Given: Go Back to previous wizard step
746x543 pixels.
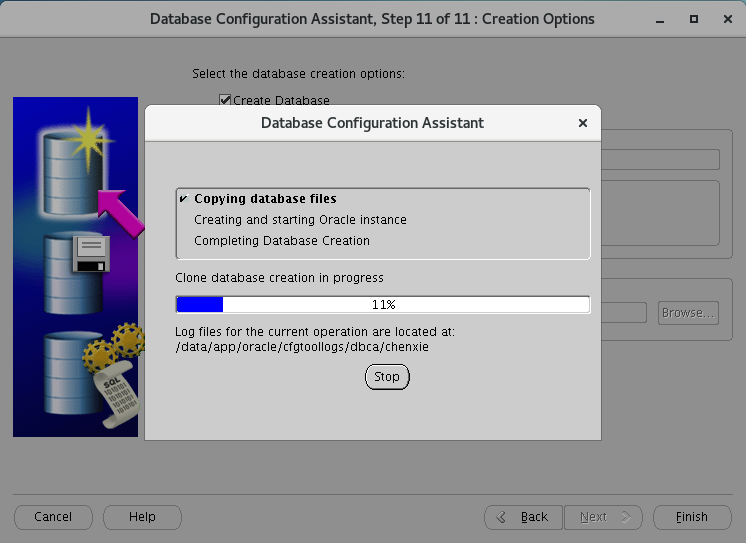Looking at the screenshot, I should pos(523,517).
